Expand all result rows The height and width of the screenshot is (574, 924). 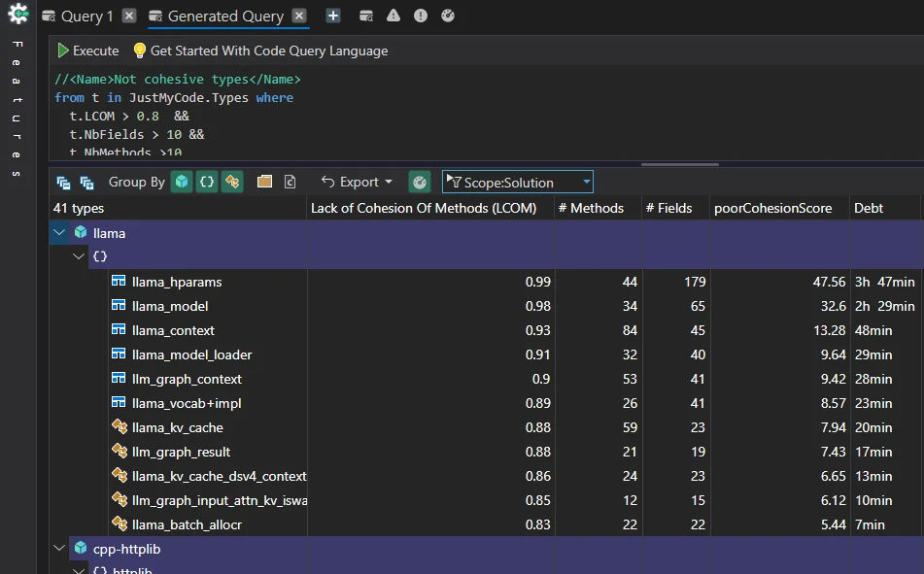coord(86,183)
